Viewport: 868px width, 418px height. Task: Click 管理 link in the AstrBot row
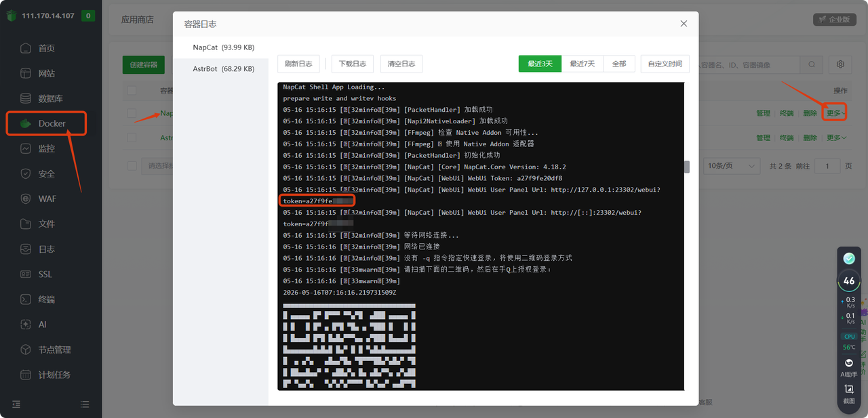click(763, 138)
